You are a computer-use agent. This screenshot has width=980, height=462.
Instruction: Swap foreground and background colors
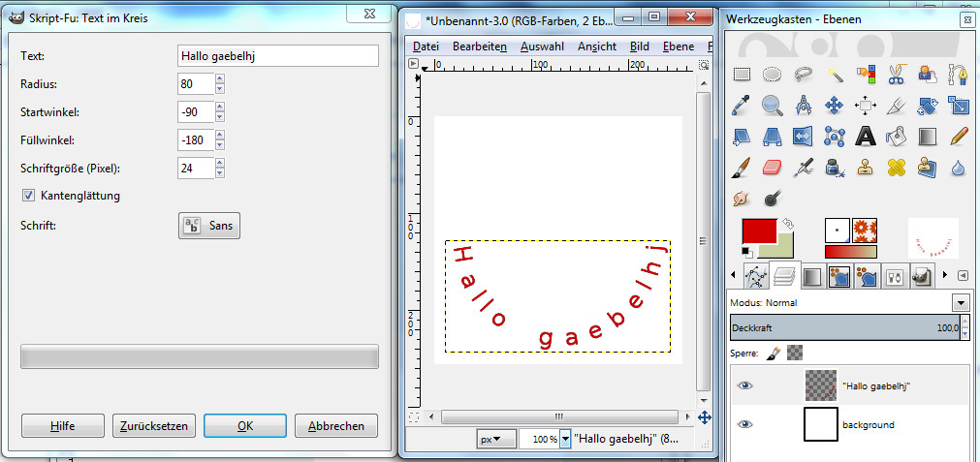pos(788,224)
